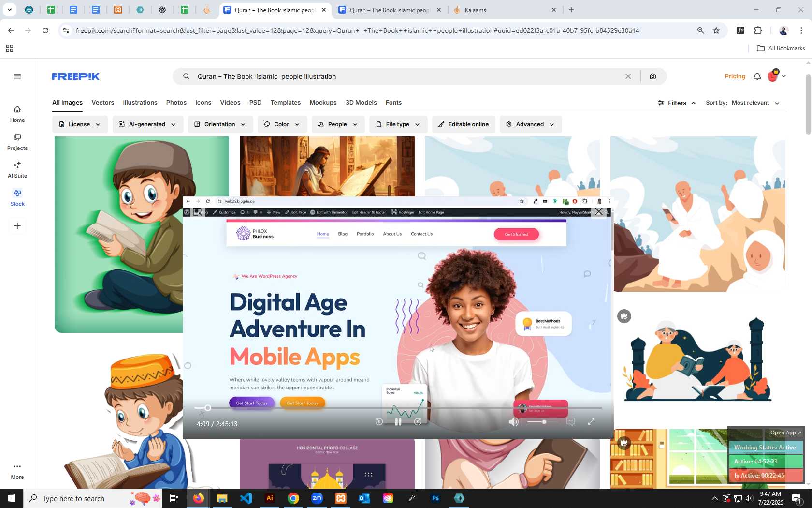Screen dimensions: 812x508
Task: Toggle video captions icon
Action: [571, 422]
